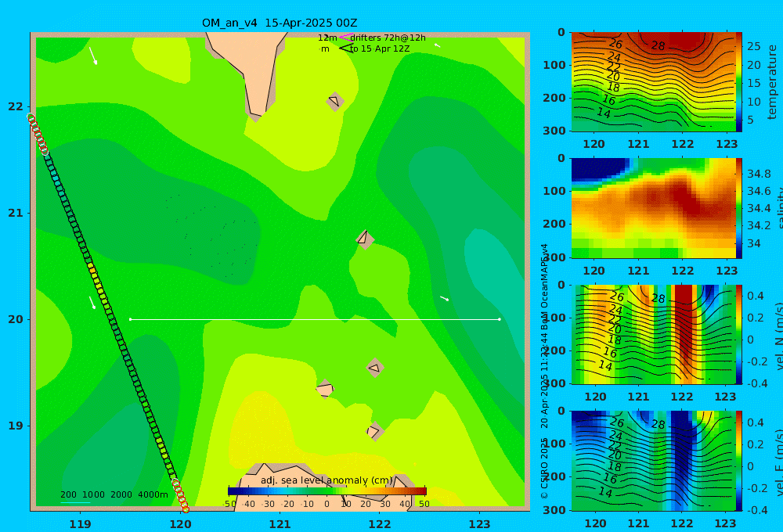Open the salinity depth section panel
The width and height of the screenshot is (783, 532).
pos(653,209)
